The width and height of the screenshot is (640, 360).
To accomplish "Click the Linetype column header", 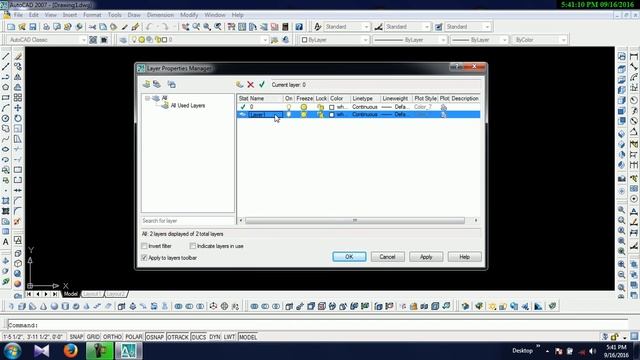I will [x=365, y=99].
